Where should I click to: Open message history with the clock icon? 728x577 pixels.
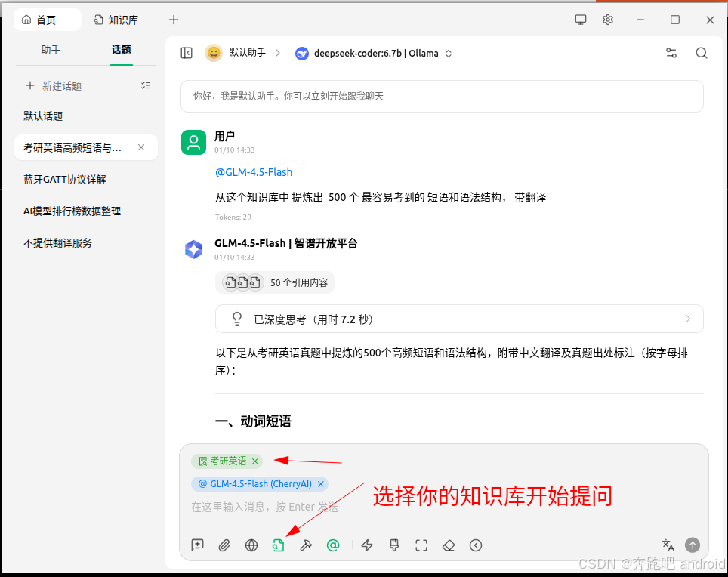[475, 545]
